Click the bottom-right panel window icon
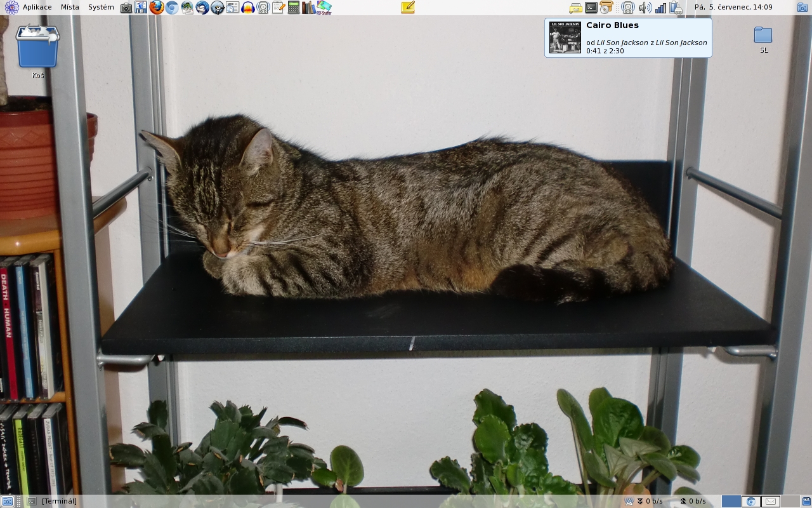This screenshot has width=812, height=508. click(806, 501)
